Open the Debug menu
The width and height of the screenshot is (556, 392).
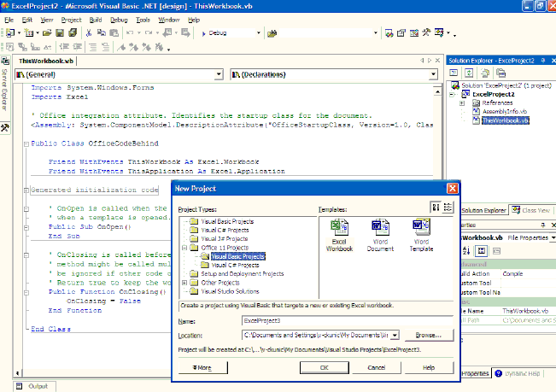point(119,20)
